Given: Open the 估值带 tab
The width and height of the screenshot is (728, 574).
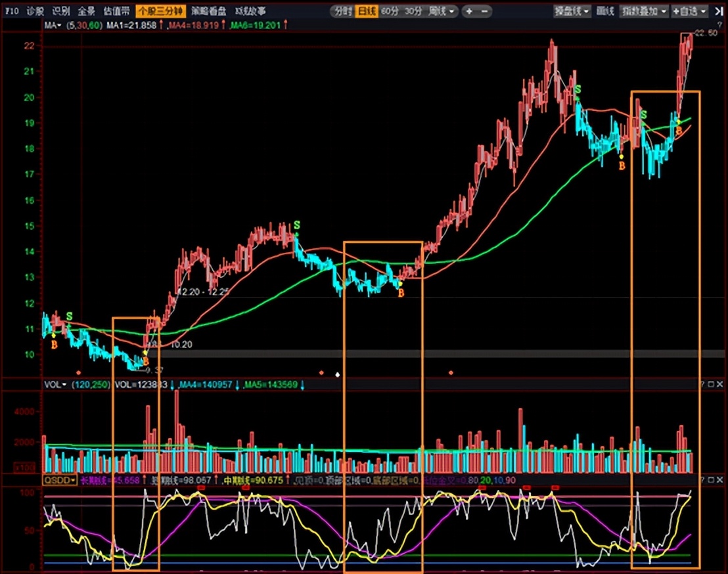Looking at the screenshot, I should (116, 11).
